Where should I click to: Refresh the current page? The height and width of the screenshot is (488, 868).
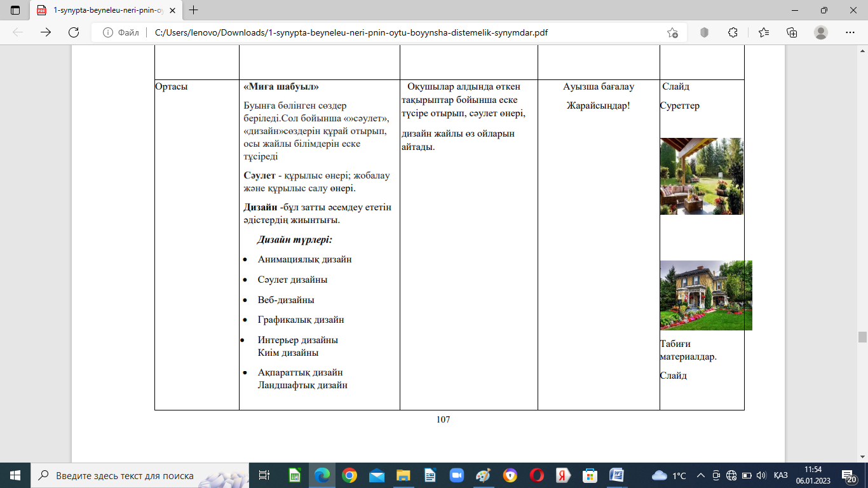74,32
